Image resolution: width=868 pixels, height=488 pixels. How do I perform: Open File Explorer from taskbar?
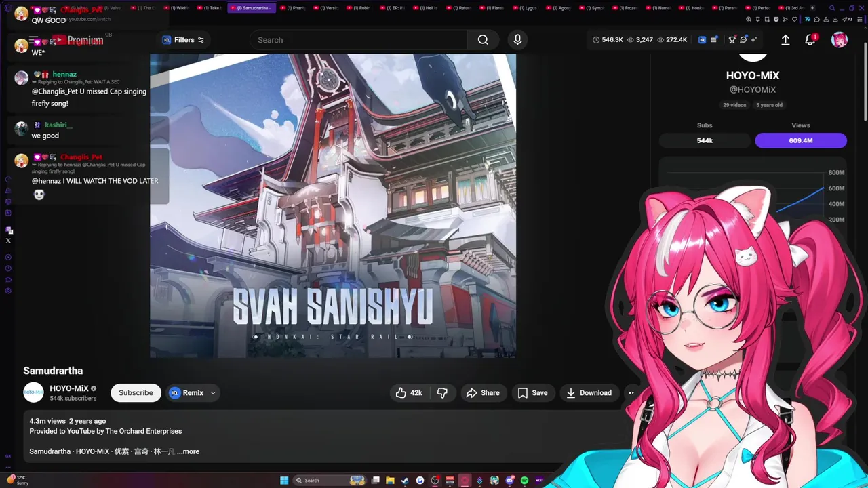pos(390,481)
